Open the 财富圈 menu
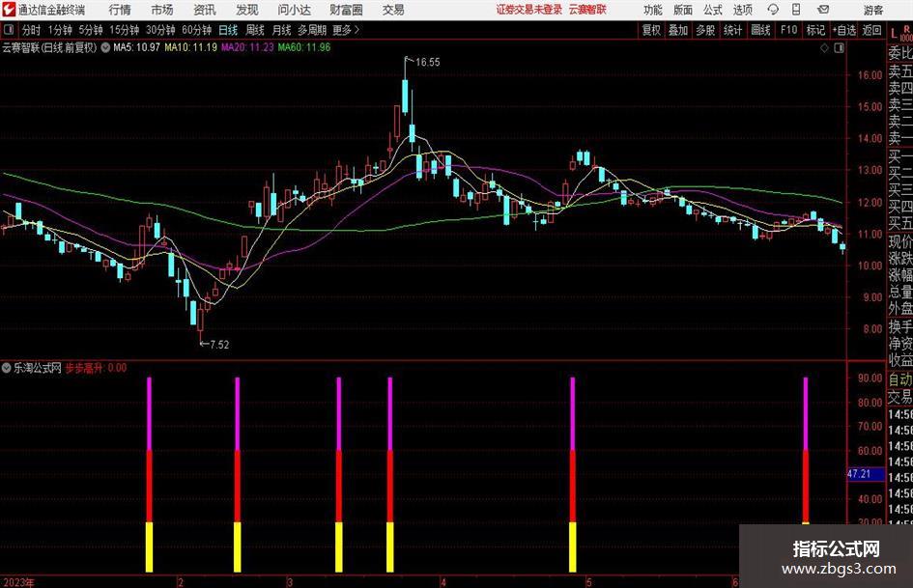The height and width of the screenshot is (588, 913). 346,10
